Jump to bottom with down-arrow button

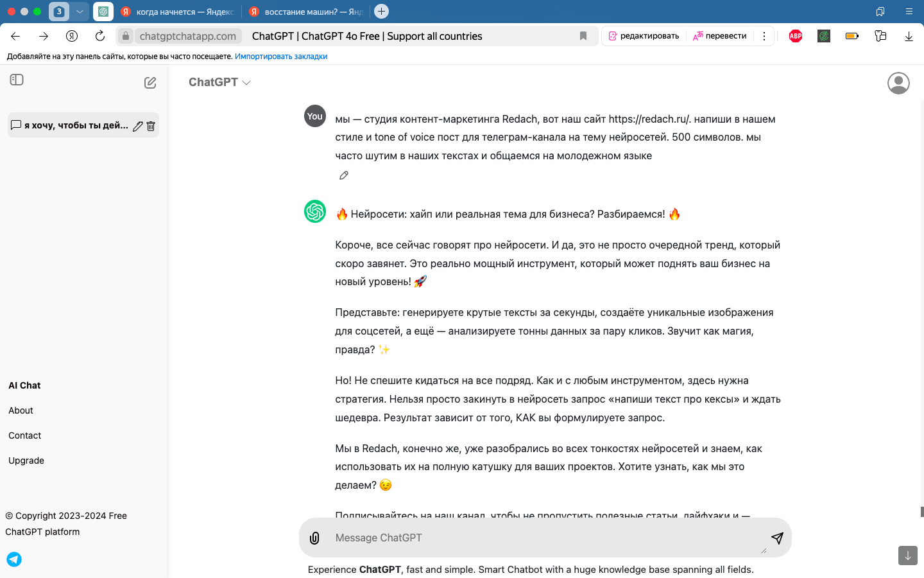pyautogui.click(x=908, y=556)
